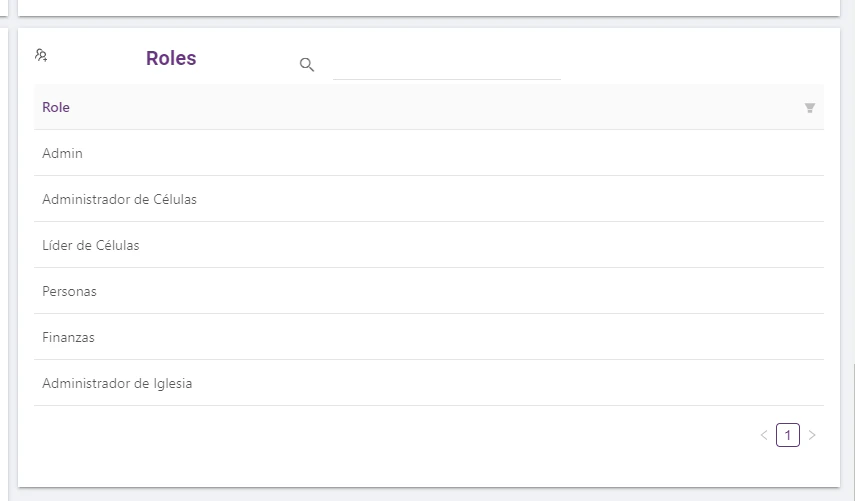Click the search magnifier icon
855x501 pixels.
(x=307, y=65)
